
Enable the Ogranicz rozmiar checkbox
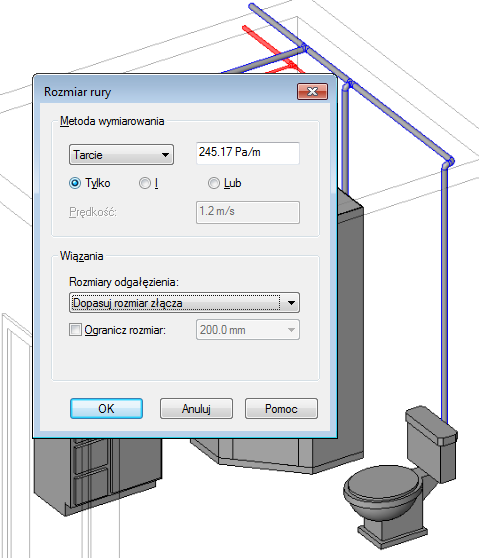(75, 330)
